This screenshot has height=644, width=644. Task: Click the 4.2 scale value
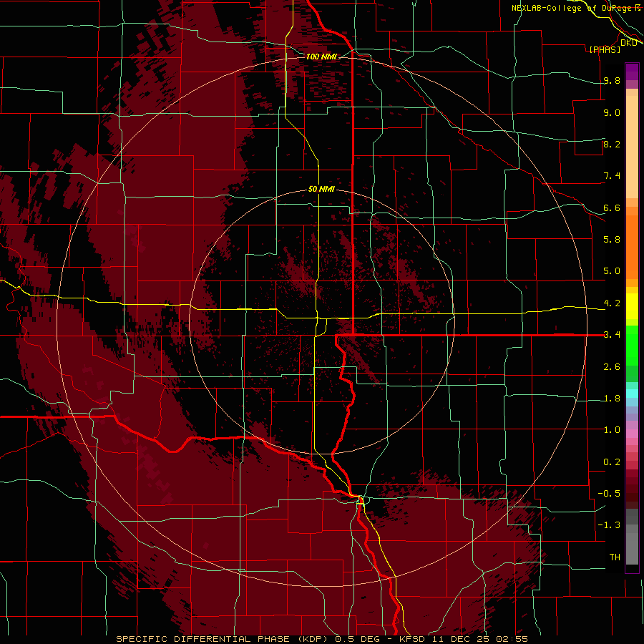[x=612, y=303]
